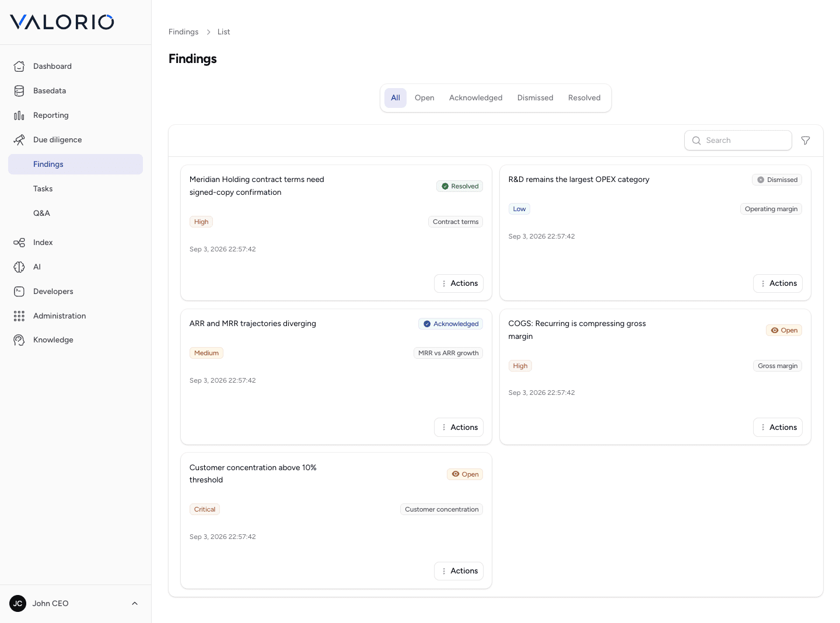The image size is (840, 623).
Task: Switch to the Open tab
Action: tap(425, 98)
